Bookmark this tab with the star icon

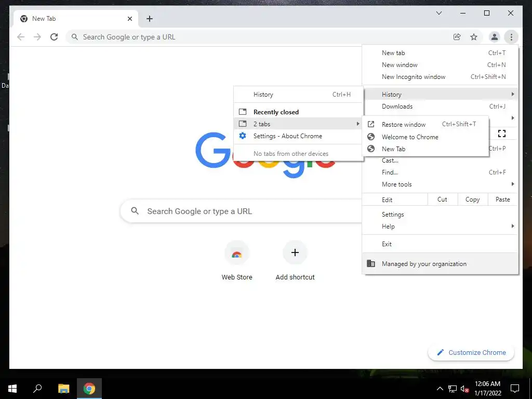[x=474, y=37]
